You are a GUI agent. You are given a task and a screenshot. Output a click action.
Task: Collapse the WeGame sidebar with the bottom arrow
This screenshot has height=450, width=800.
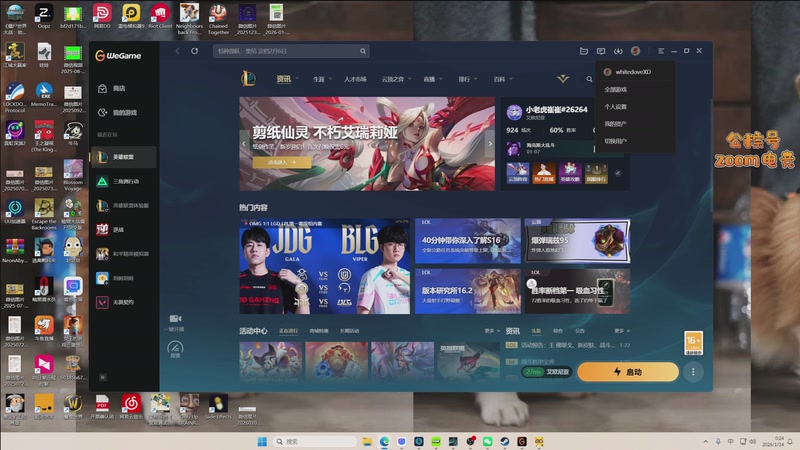pyautogui.click(x=103, y=377)
